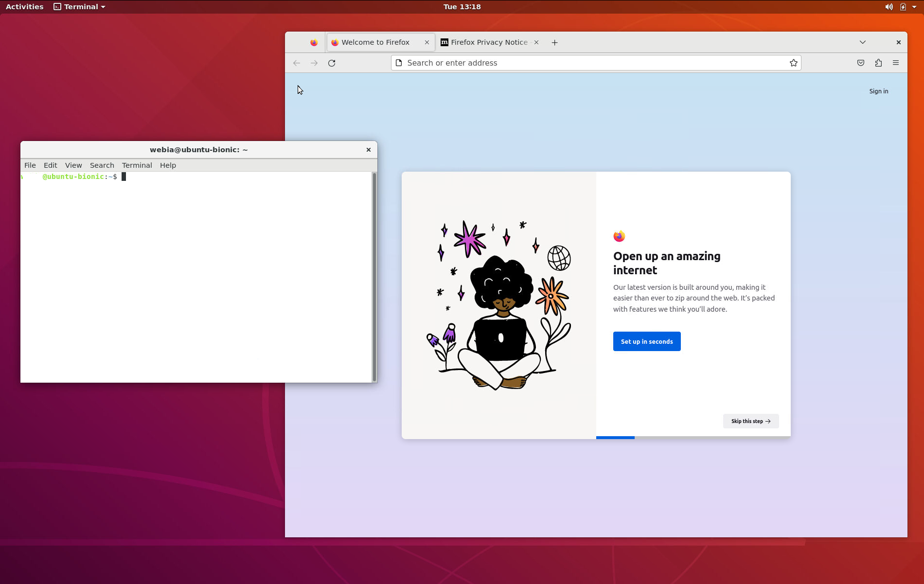Viewport: 924px width, 584px height.
Task: Click the terminal title webia@ubuntu-bionic: ~
Action: (x=199, y=150)
